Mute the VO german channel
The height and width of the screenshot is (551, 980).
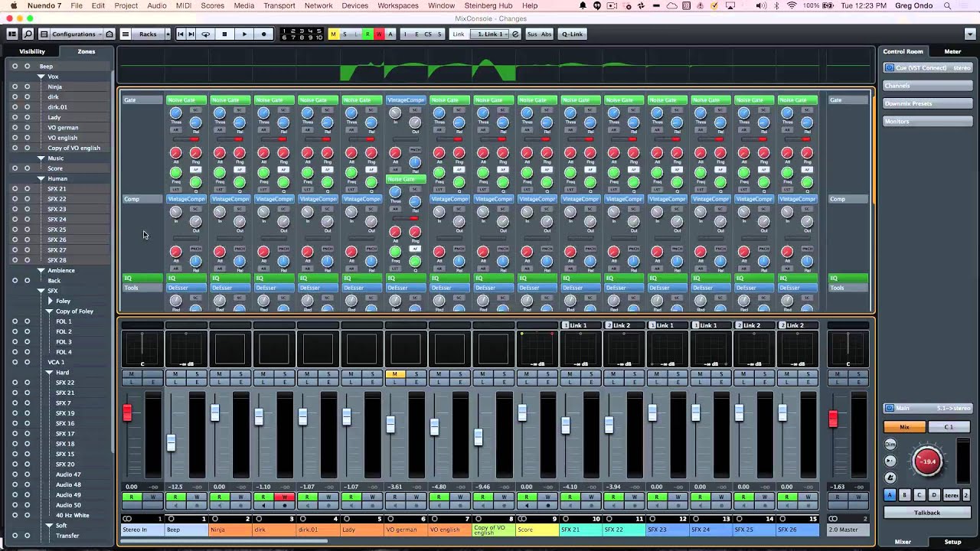coord(395,373)
